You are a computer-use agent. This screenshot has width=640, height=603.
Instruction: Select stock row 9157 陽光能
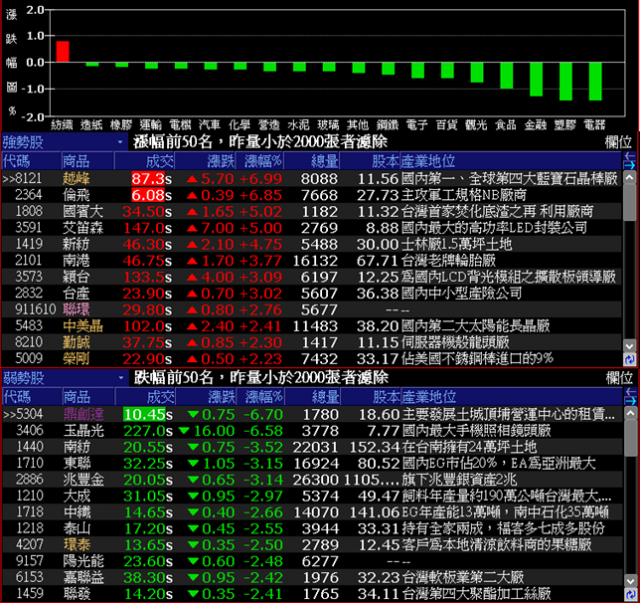[312, 561]
